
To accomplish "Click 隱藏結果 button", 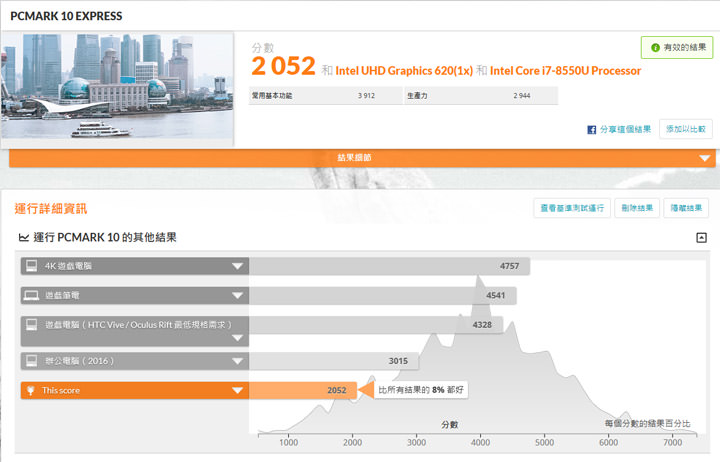I will pyautogui.click(x=688, y=208).
